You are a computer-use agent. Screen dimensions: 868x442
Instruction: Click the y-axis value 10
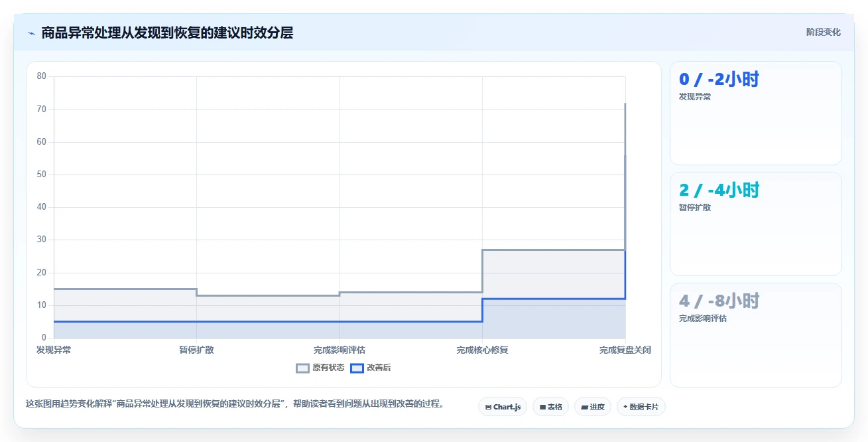point(42,305)
